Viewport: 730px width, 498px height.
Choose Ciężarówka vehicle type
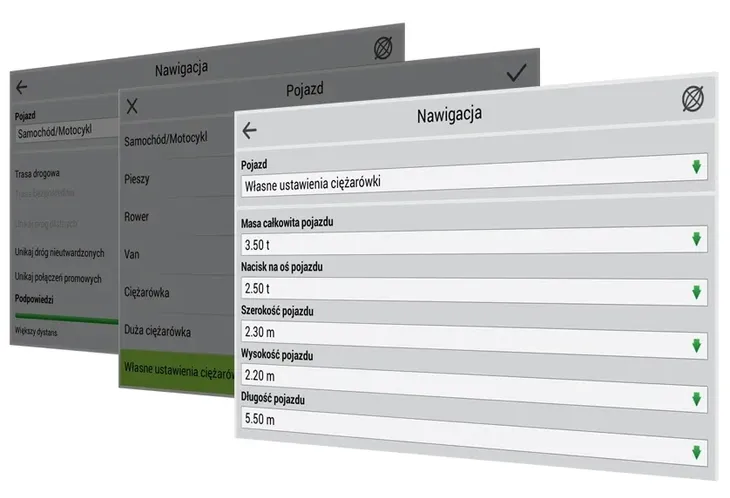147,292
